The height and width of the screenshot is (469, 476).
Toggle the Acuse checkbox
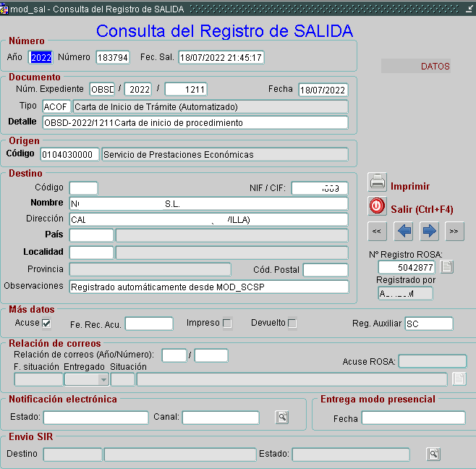[x=46, y=323]
